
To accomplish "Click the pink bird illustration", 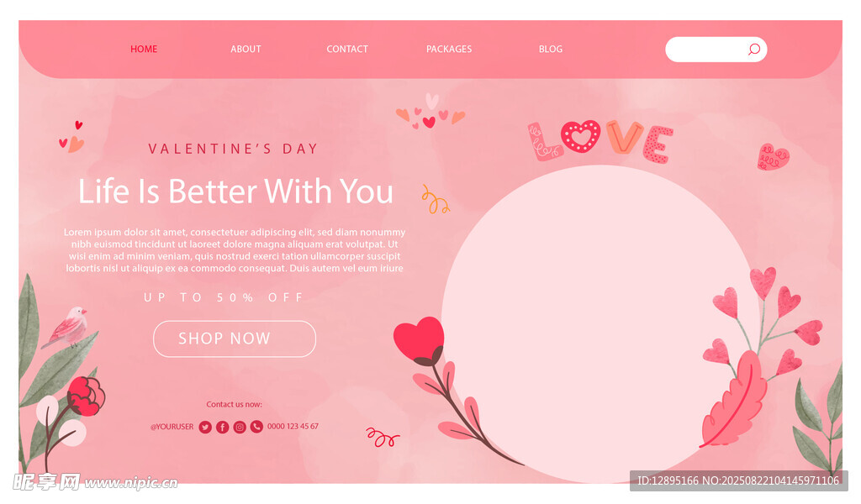I will tap(67, 327).
